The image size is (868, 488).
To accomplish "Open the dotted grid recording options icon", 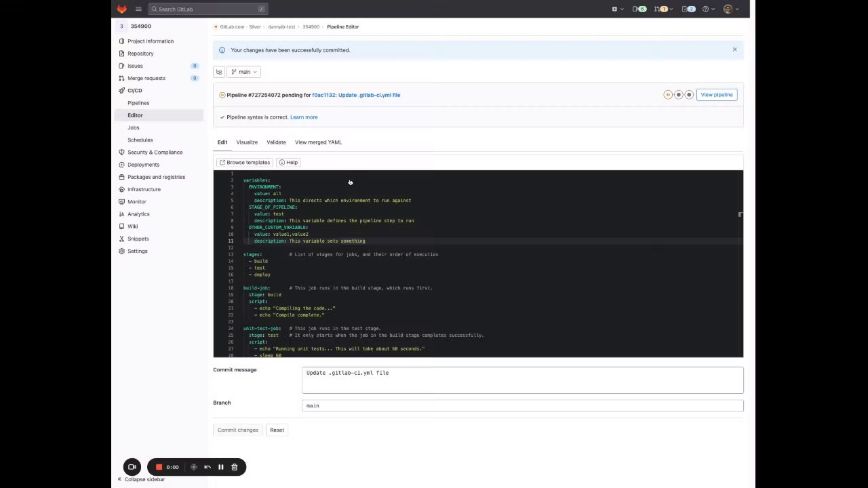I will [x=194, y=467].
